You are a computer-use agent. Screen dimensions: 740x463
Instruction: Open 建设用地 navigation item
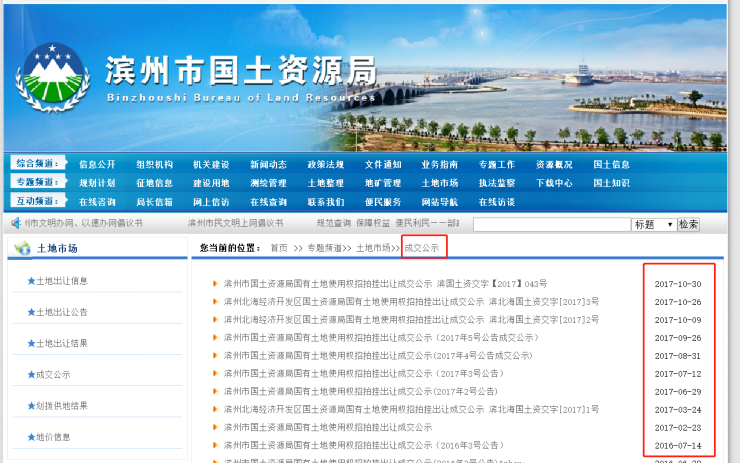pyautogui.click(x=211, y=183)
